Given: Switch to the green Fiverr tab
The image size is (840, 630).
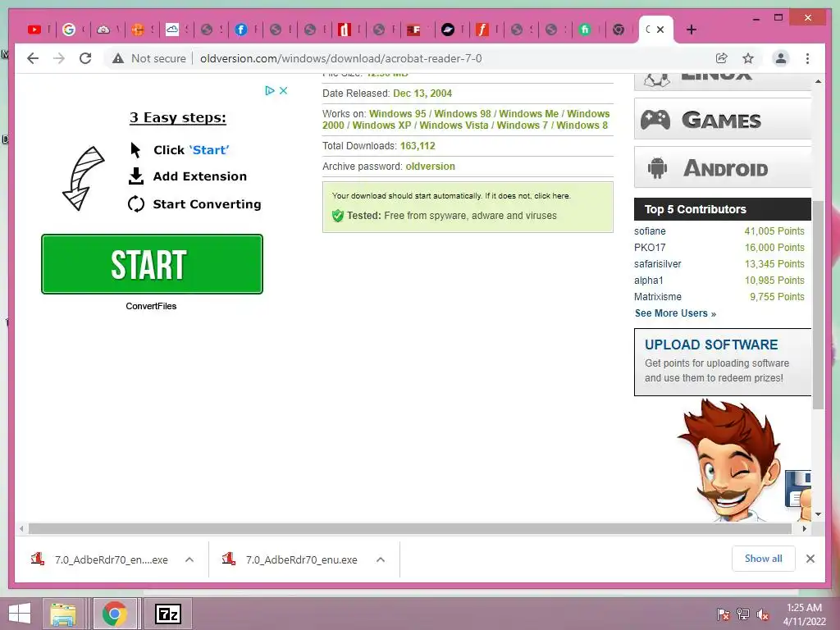Looking at the screenshot, I should (585, 30).
